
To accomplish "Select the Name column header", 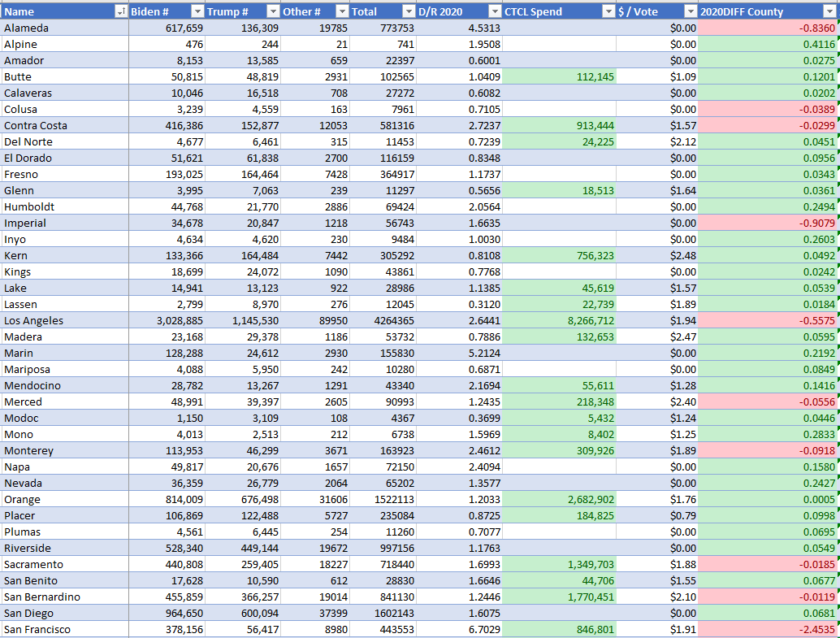I will (x=65, y=12).
